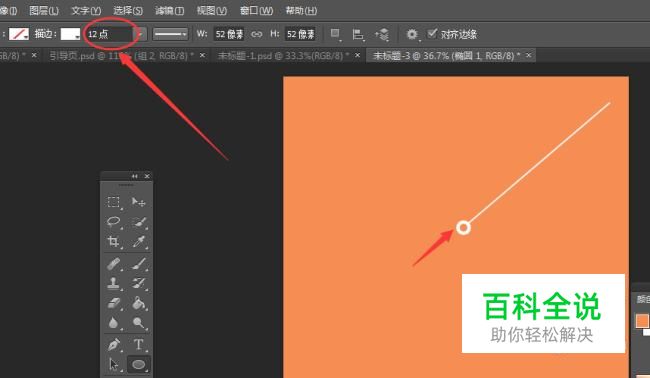This screenshot has height=378, width=650.
Task: Select the Dodge tool
Action: 138,323
